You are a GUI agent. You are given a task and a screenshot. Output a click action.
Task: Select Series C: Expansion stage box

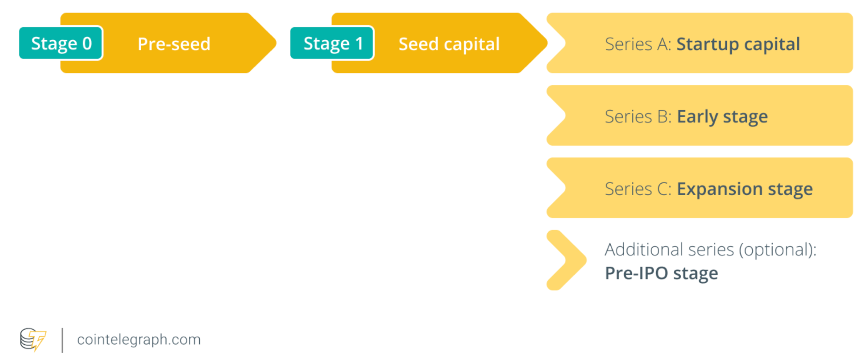pos(699,188)
